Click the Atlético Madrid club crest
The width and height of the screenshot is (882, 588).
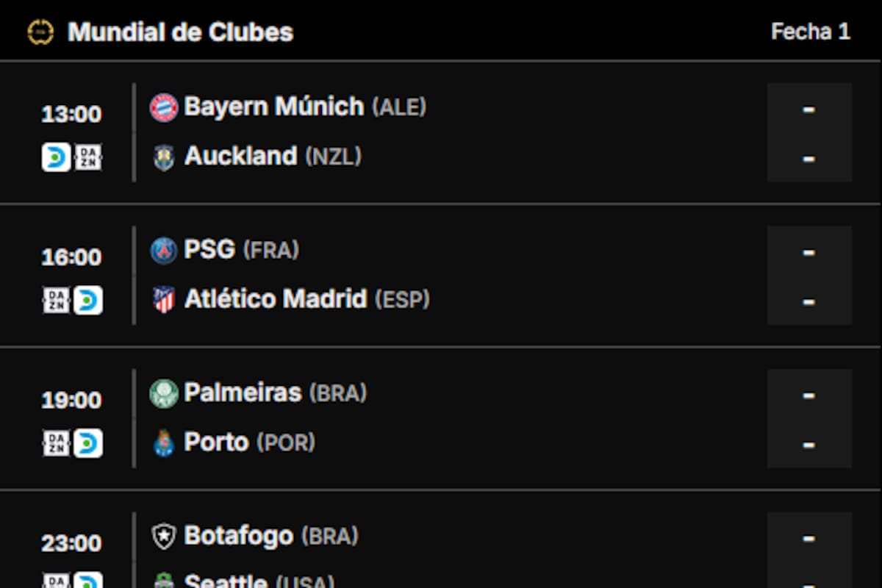163,299
